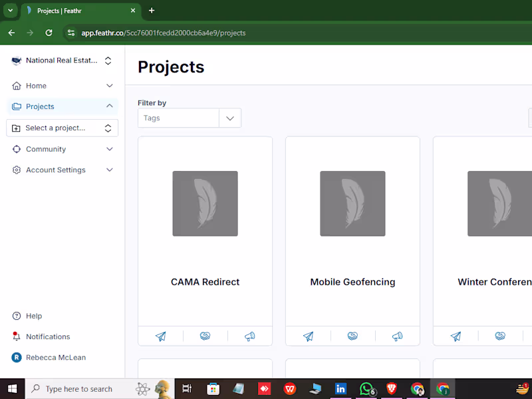Click the Projects folder icon in sidebar
Image resolution: width=532 pixels, height=399 pixels.
pyautogui.click(x=16, y=106)
